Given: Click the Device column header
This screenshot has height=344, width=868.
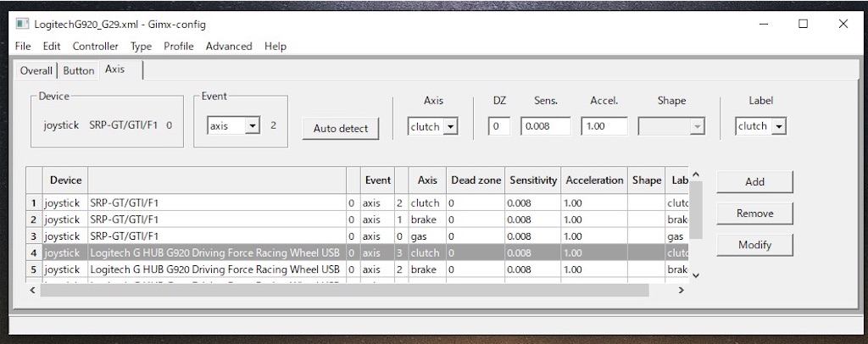Looking at the screenshot, I should click(x=65, y=180).
